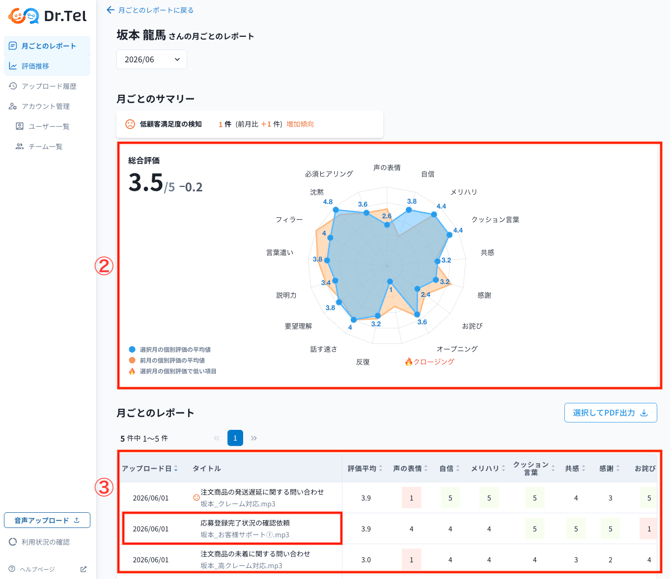Click the sad face low satisfaction icon
This screenshot has height=579, width=670.
[130, 124]
